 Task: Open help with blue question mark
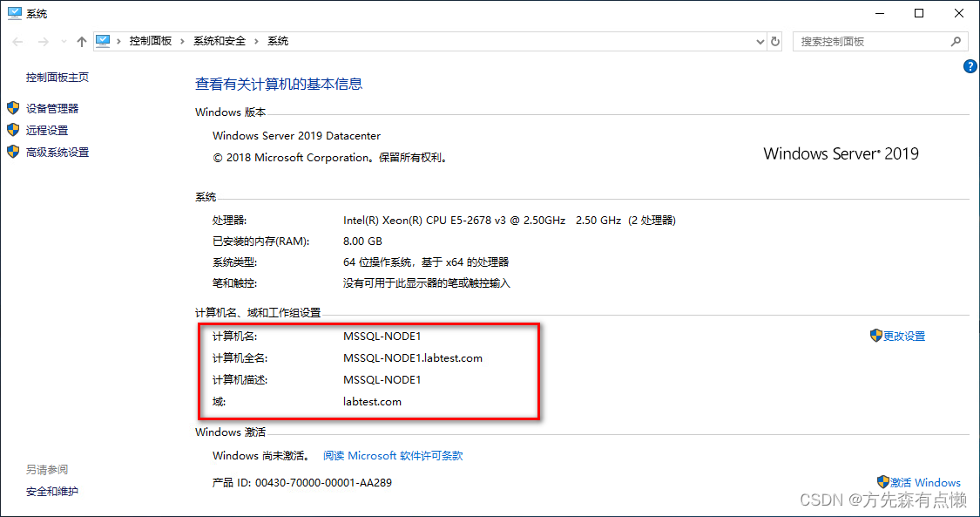pyautogui.click(x=970, y=66)
